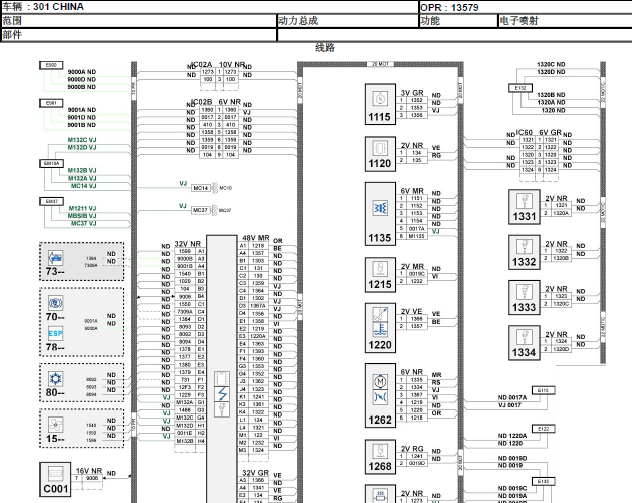Click the 32V GR connector label

coord(255,472)
